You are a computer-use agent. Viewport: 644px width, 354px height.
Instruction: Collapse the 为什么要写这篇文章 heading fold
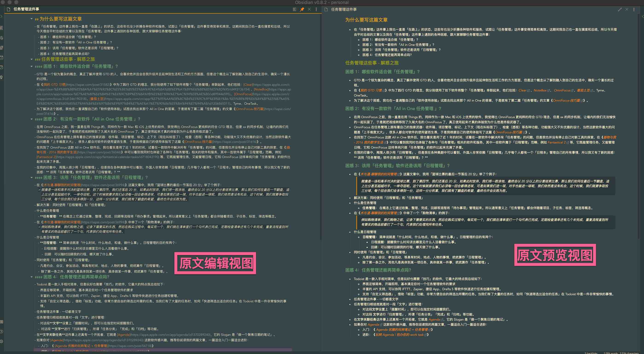(x=32, y=19)
